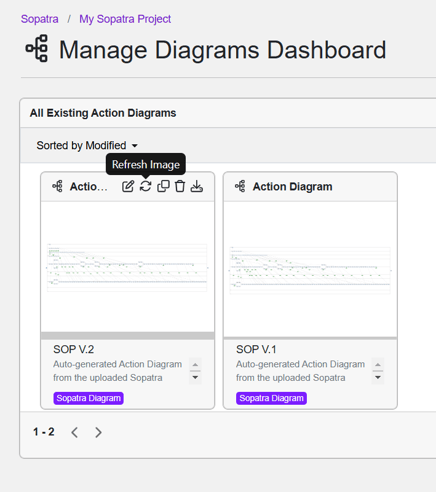
Task: Click the Sopatra Diagram tag on SOP V.2
Action: (x=88, y=398)
